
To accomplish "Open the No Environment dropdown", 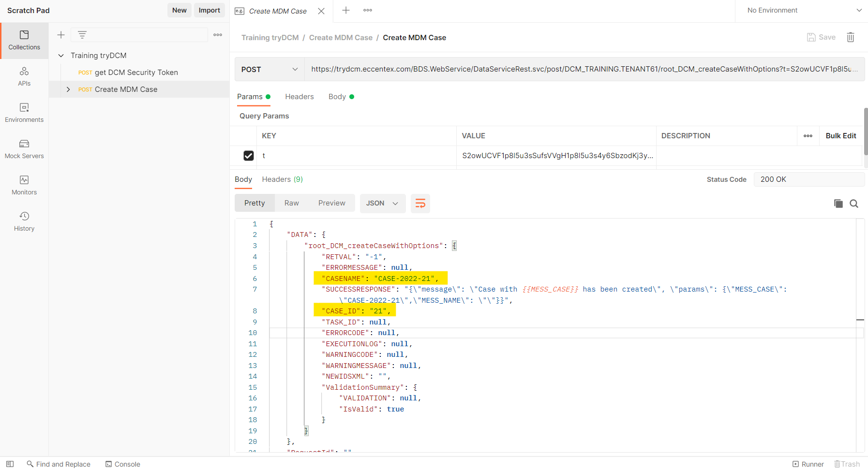I will 804,11.
